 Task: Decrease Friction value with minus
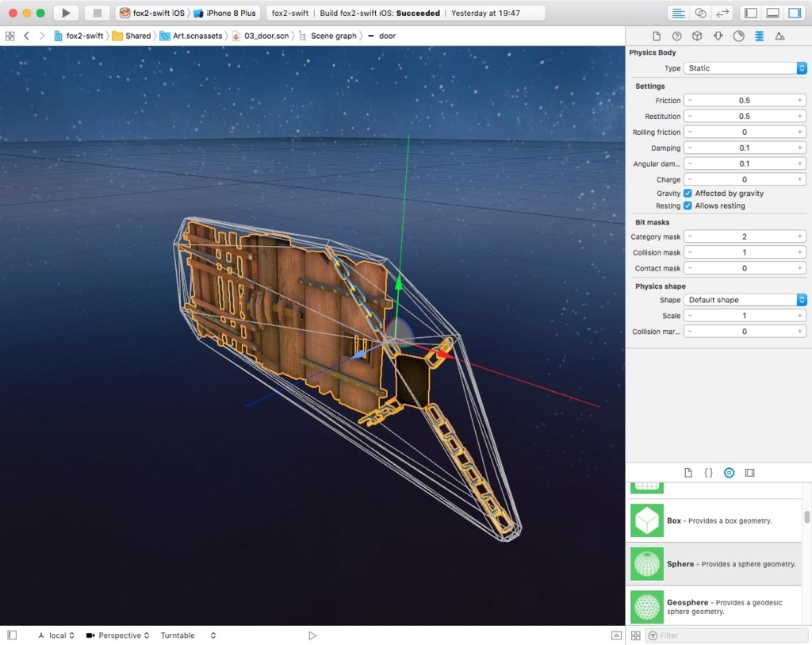(690, 100)
